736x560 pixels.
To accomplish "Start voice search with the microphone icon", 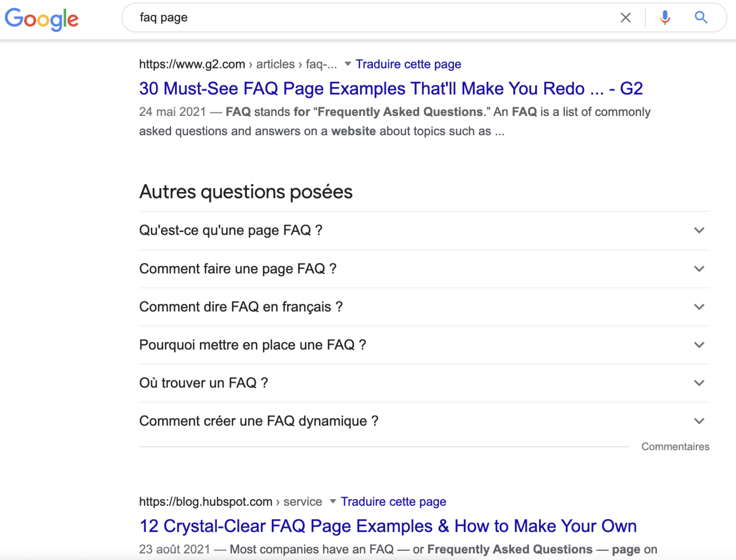I will [x=665, y=17].
